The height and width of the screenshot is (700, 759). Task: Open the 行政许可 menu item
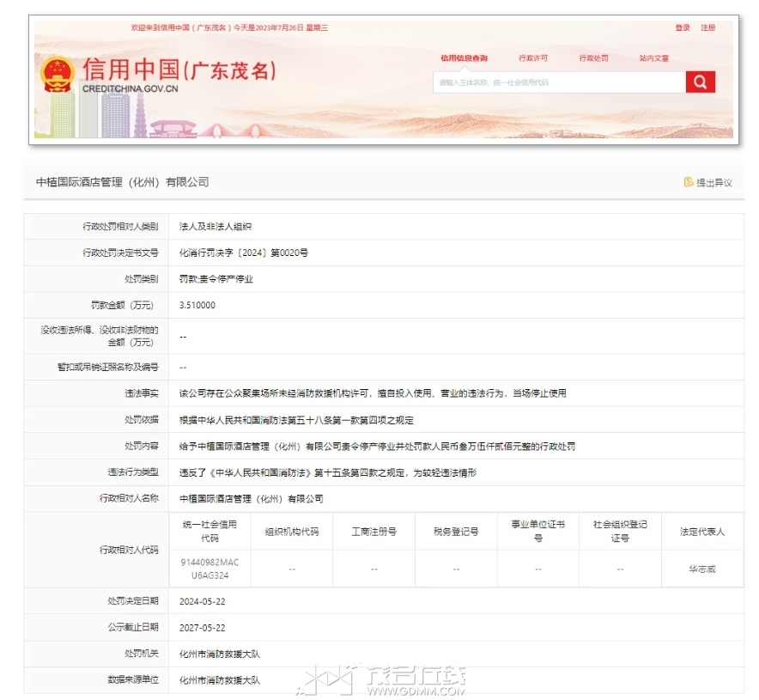click(533, 58)
